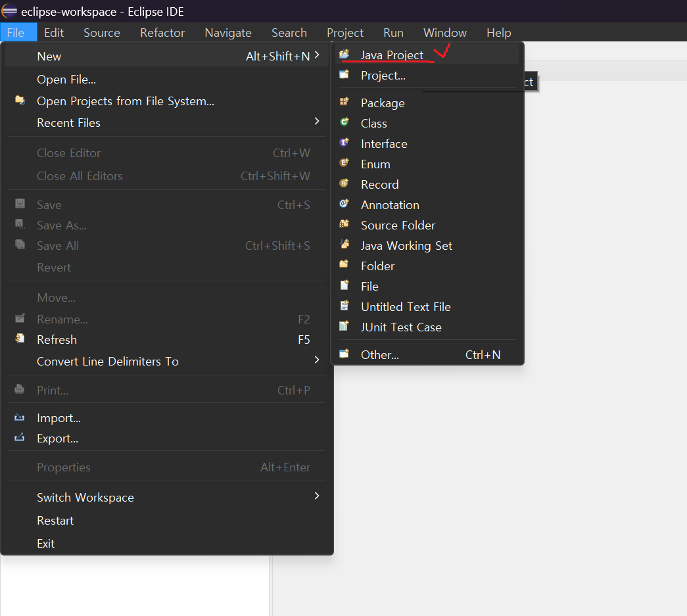687x616 pixels.
Task: Expand the Switch Workspace submenu arrow
Action: click(x=317, y=496)
